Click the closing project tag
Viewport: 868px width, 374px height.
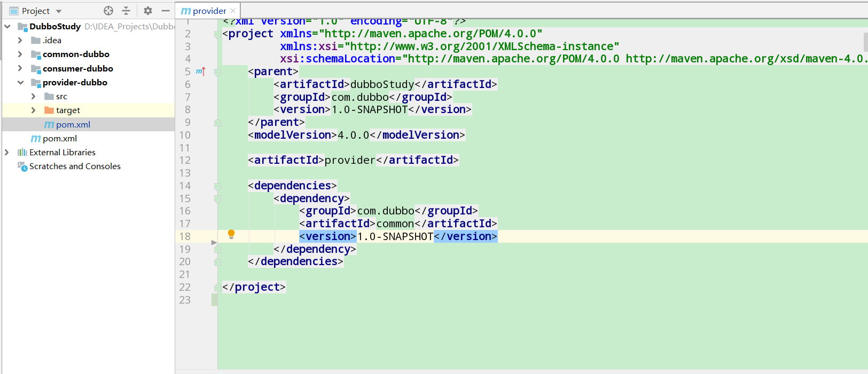(x=254, y=287)
